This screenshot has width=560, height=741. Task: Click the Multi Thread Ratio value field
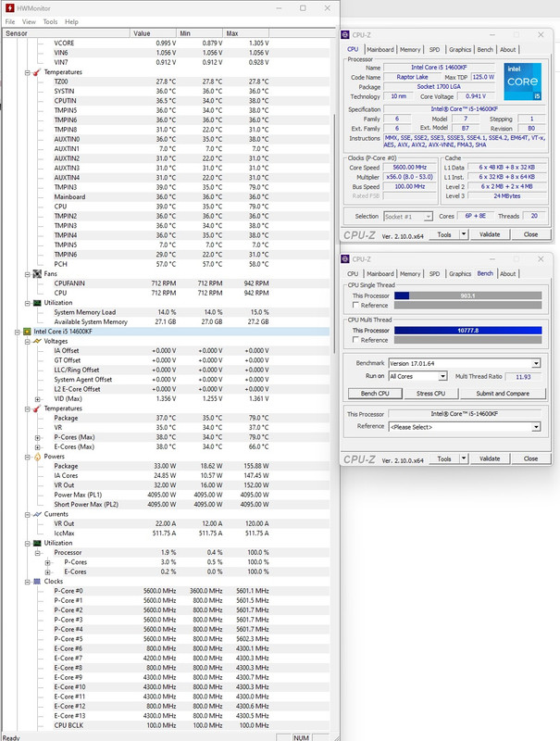[523, 377]
